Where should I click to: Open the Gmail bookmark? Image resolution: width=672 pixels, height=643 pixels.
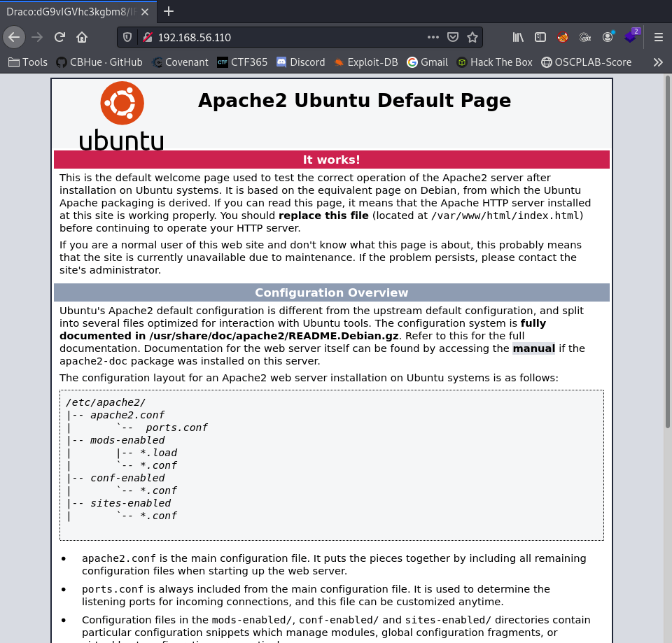(427, 62)
